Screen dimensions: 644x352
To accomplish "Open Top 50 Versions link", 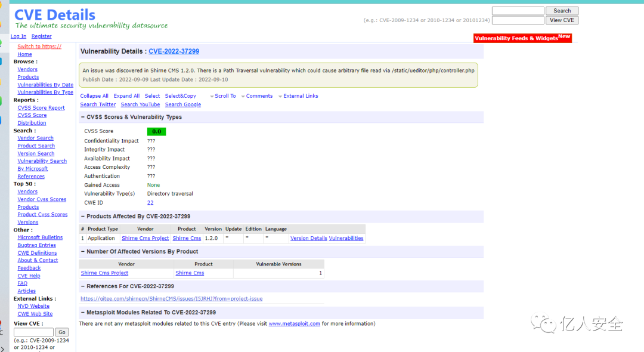I will 28,223.
